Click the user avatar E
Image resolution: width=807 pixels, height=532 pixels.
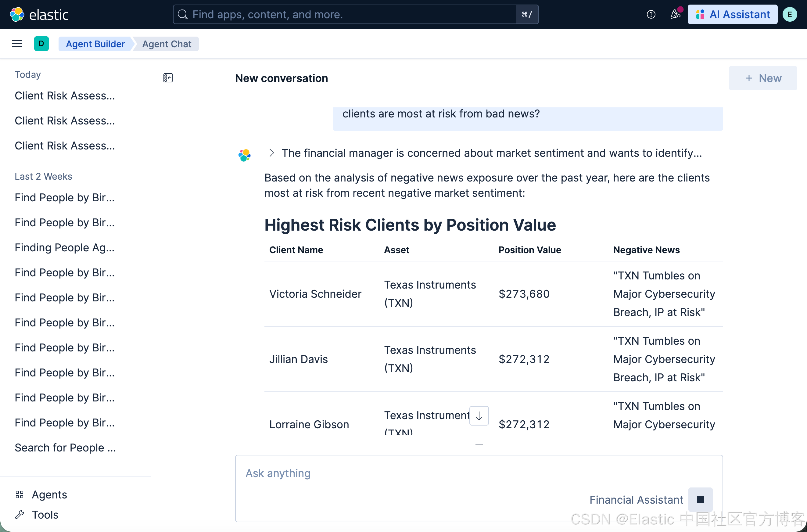[789, 14]
